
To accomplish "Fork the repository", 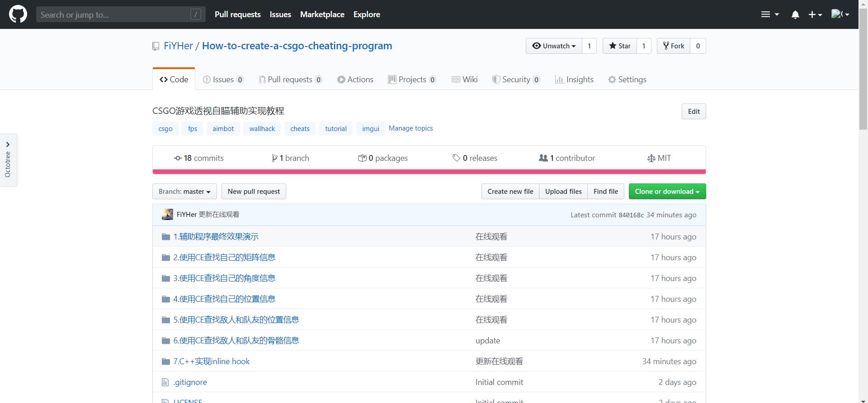I will pyautogui.click(x=674, y=46).
